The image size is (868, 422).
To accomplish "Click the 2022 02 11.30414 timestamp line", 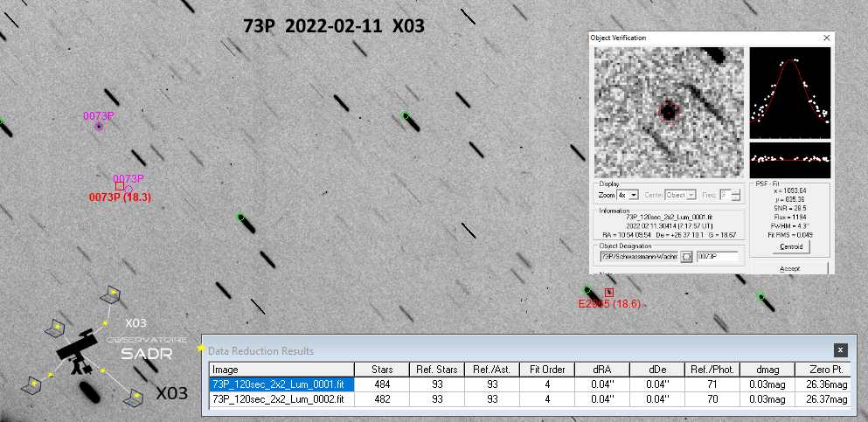I will click(x=670, y=226).
